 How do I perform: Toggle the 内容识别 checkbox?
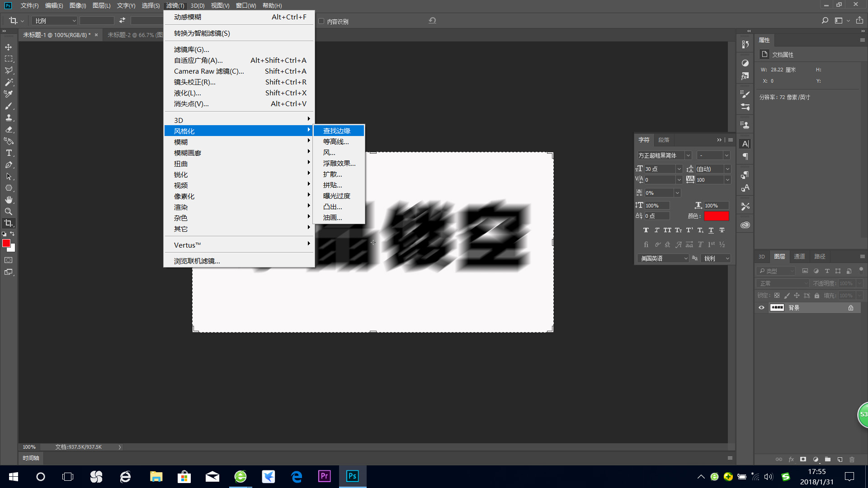[321, 21]
